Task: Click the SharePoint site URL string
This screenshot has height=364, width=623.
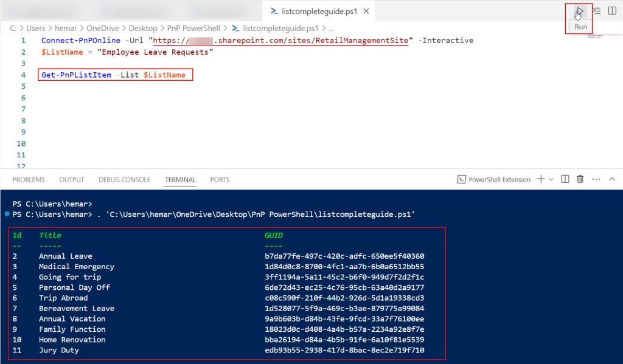Action: 281,40
